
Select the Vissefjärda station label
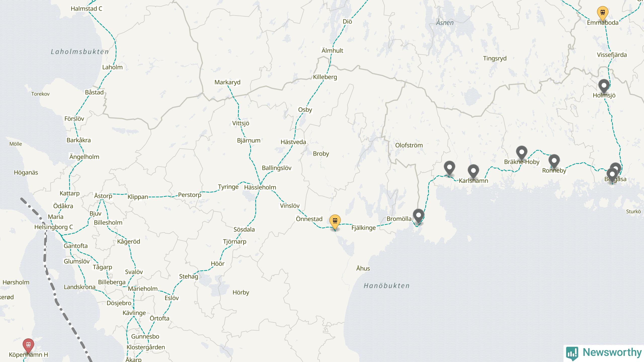click(612, 55)
